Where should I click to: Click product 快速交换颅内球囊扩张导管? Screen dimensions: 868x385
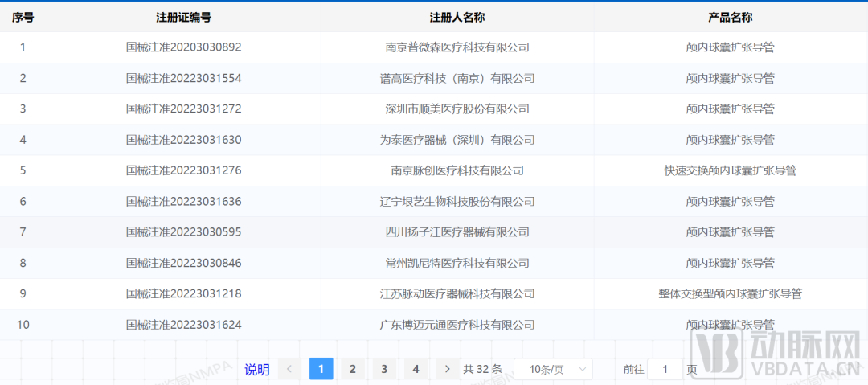(x=730, y=170)
